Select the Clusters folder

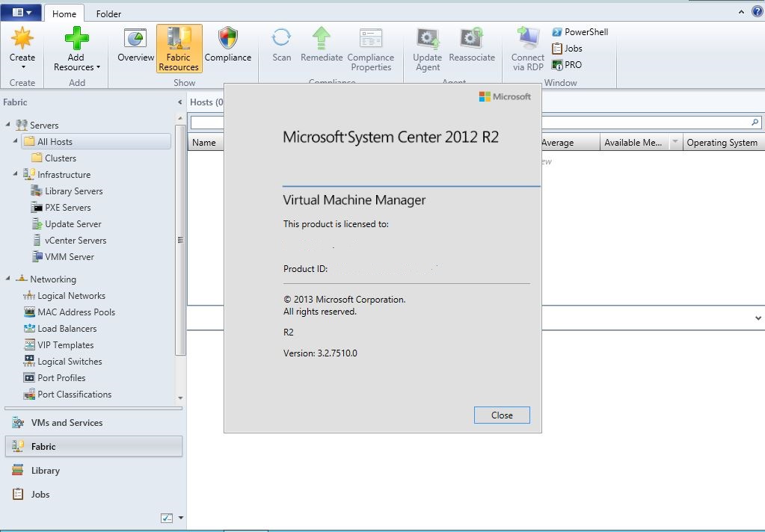[x=54, y=158]
